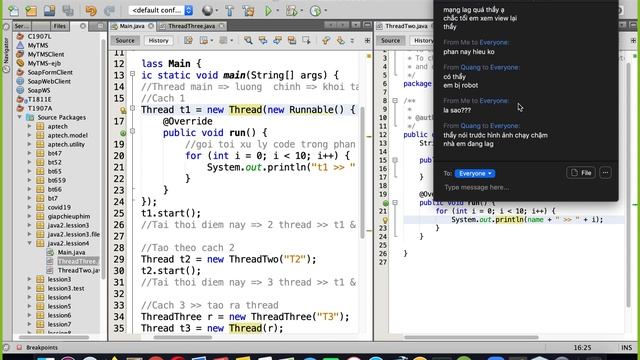Click the Redo toolbar icon
This screenshot has height=360, width=640.
[x=109, y=11]
